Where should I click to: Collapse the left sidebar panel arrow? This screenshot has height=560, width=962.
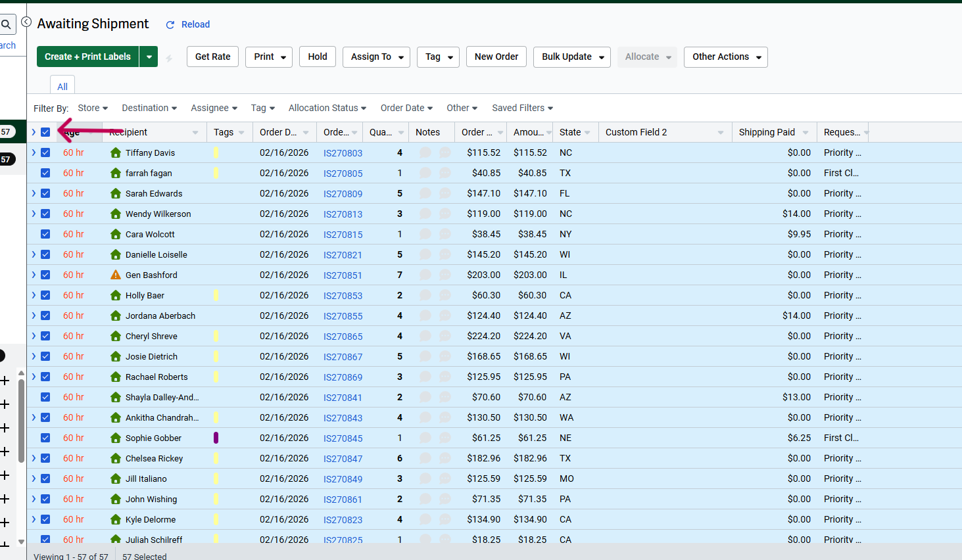click(x=26, y=22)
